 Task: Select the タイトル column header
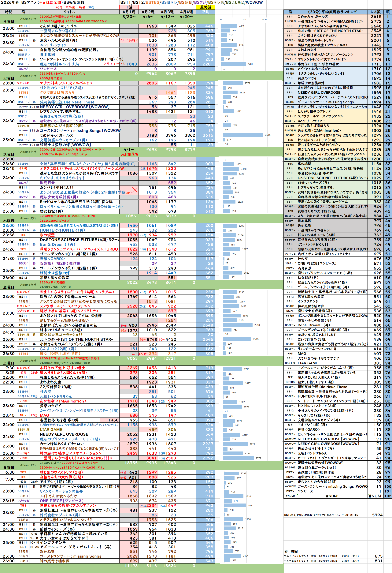(x=69, y=12)
